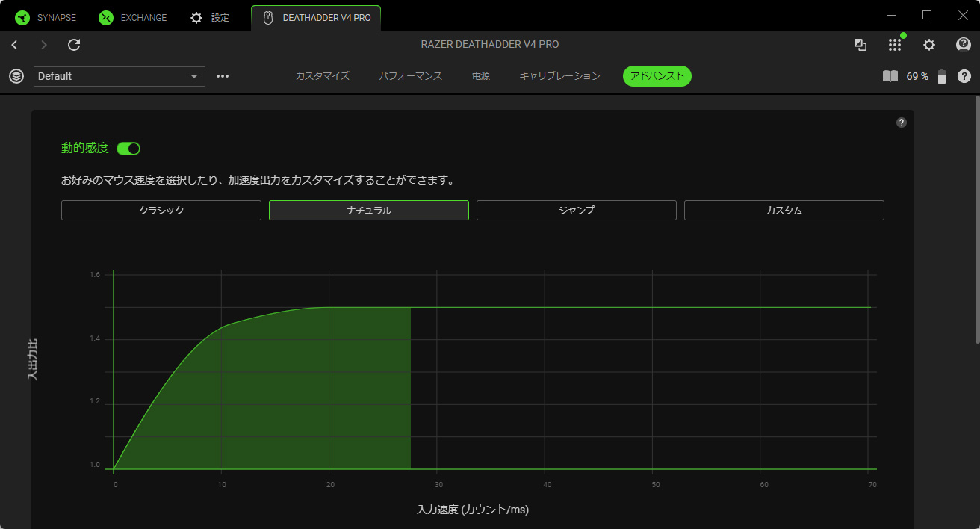Open the パフォーマンス tab
Screen dimensions: 980x529
click(411, 76)
